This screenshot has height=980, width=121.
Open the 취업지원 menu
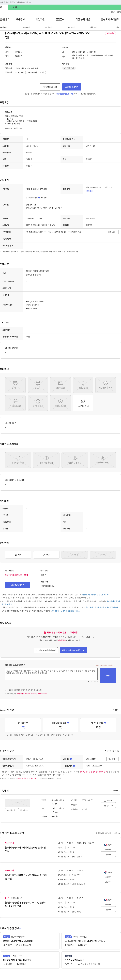(40, 19)
